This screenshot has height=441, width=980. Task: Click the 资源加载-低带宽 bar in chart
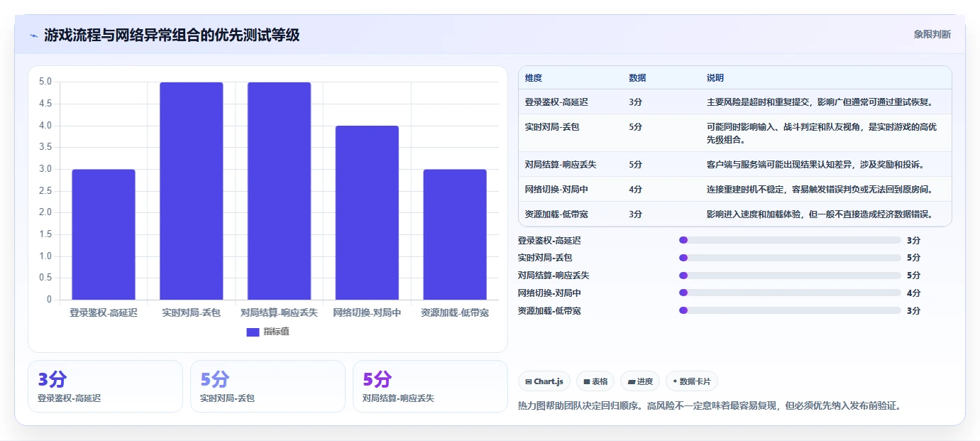pos(455,234)
